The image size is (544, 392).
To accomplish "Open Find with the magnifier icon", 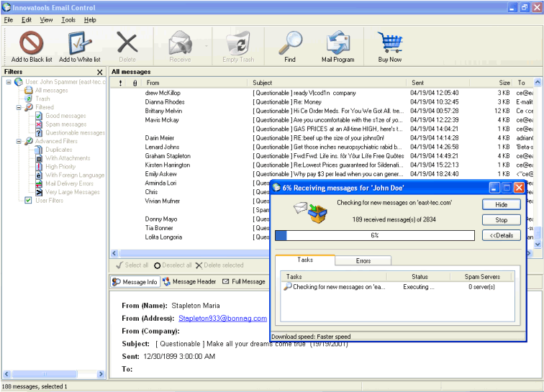I will tap(290, 42).
